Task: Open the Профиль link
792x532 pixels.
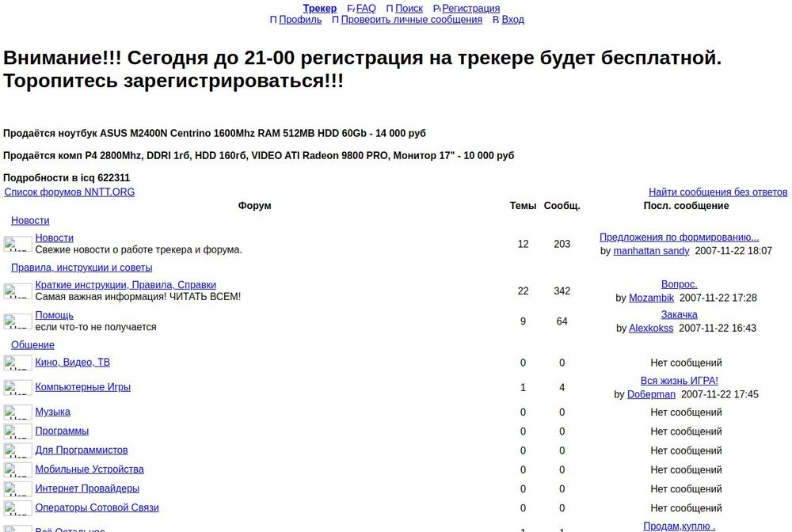Action: tap(300, 20)
